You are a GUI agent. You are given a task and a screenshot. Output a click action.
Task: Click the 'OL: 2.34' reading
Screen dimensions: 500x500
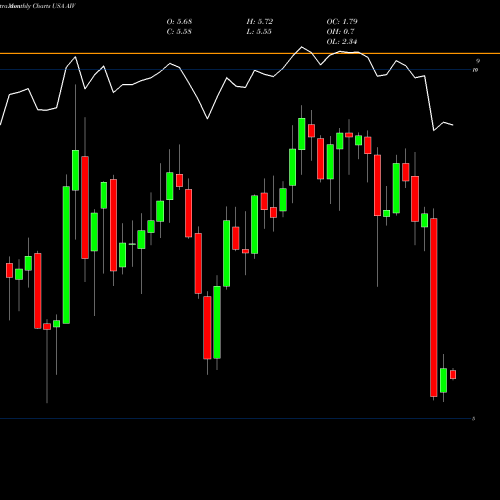click(x=342, y=42)
